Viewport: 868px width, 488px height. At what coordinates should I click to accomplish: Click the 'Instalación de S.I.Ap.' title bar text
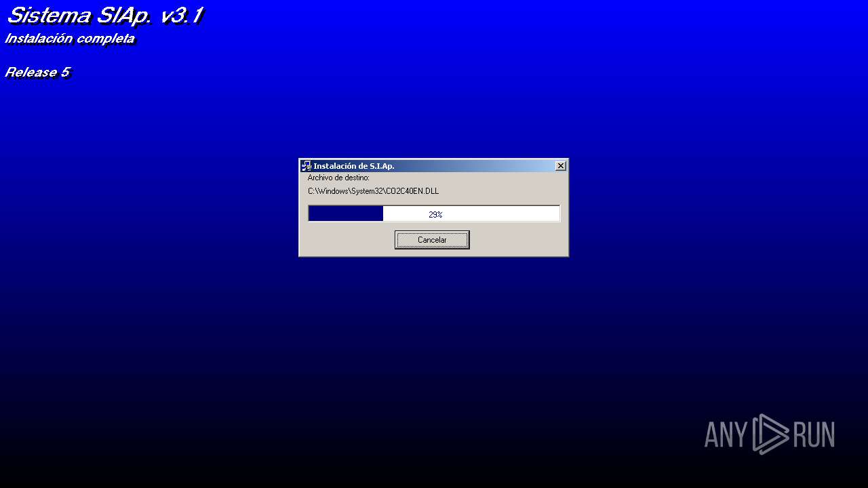(x=354, y=166)
